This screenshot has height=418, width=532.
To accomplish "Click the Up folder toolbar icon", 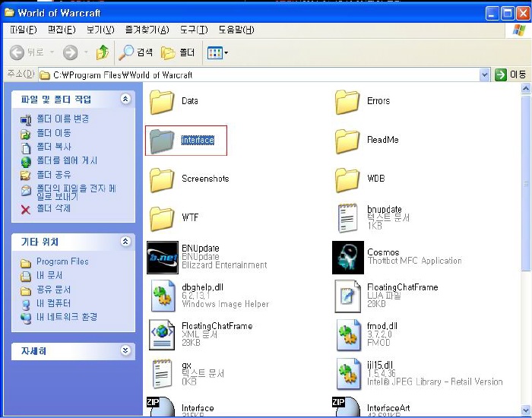I will [x=102, y=52].
